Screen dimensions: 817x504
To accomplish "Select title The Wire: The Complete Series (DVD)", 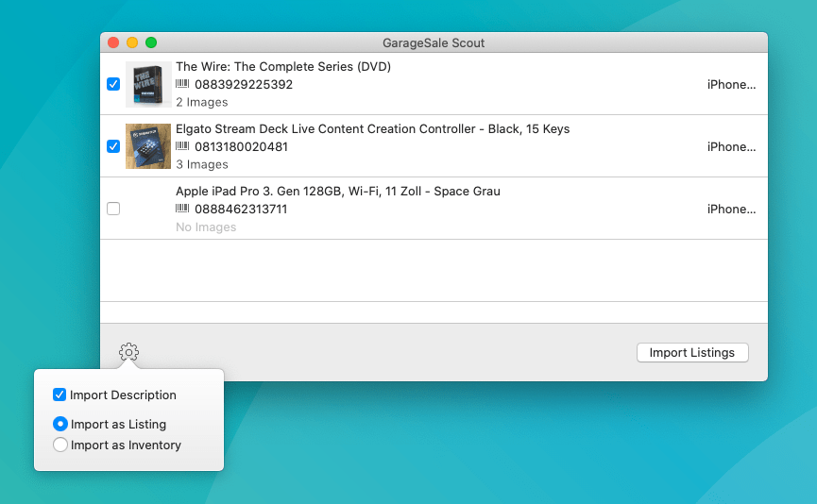I will [283, 67].
